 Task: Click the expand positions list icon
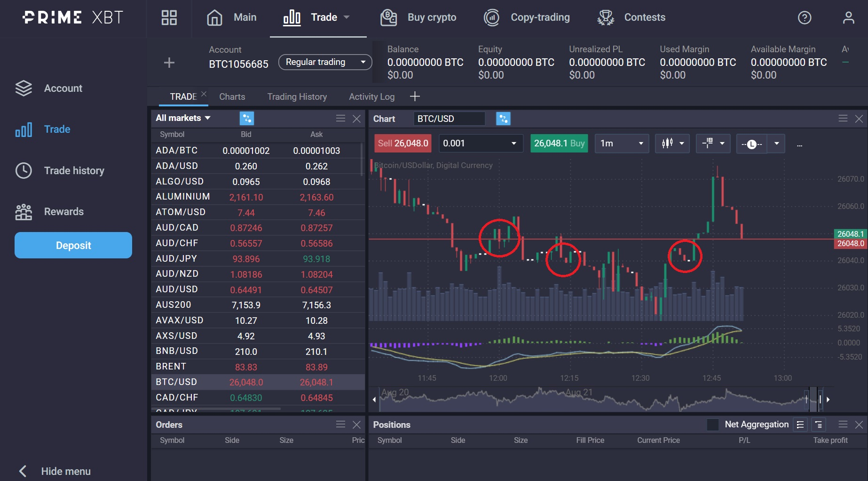coord(800,425)
